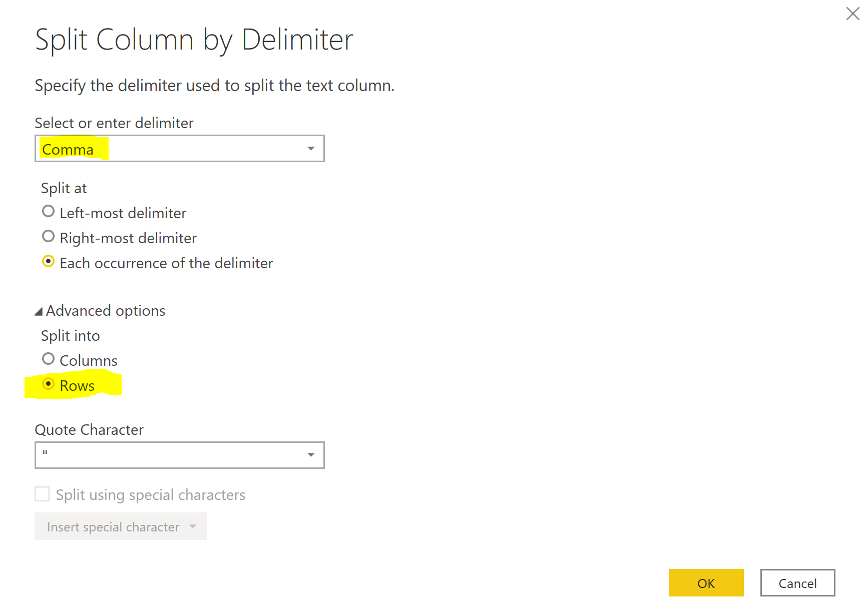The image size is (867, 616).
Task: Cancel the Split Column dialog
Action: coord(797,583)
